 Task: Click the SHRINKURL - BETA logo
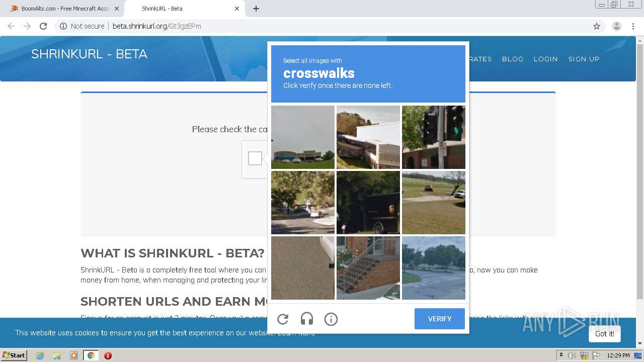tap(89, 54)
